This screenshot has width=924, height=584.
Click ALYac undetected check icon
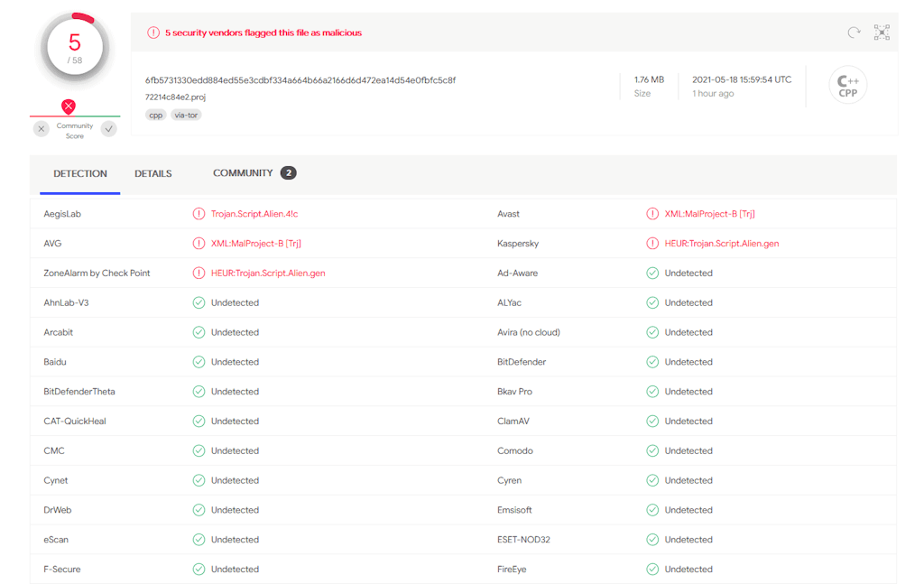point(652,303)
